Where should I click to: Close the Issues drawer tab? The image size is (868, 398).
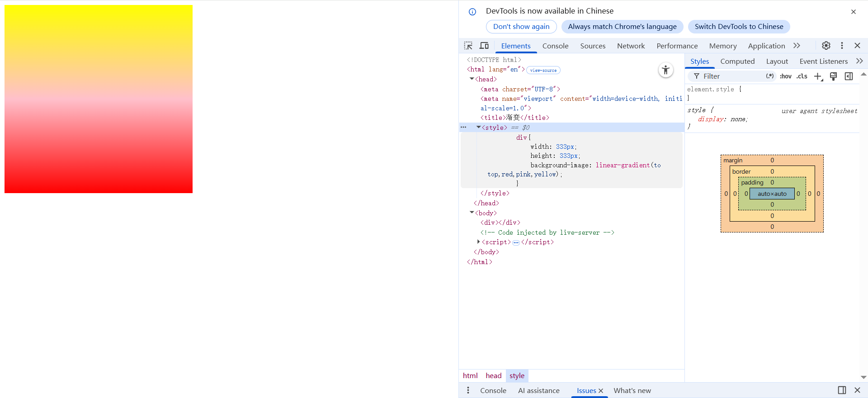[601, 391]
